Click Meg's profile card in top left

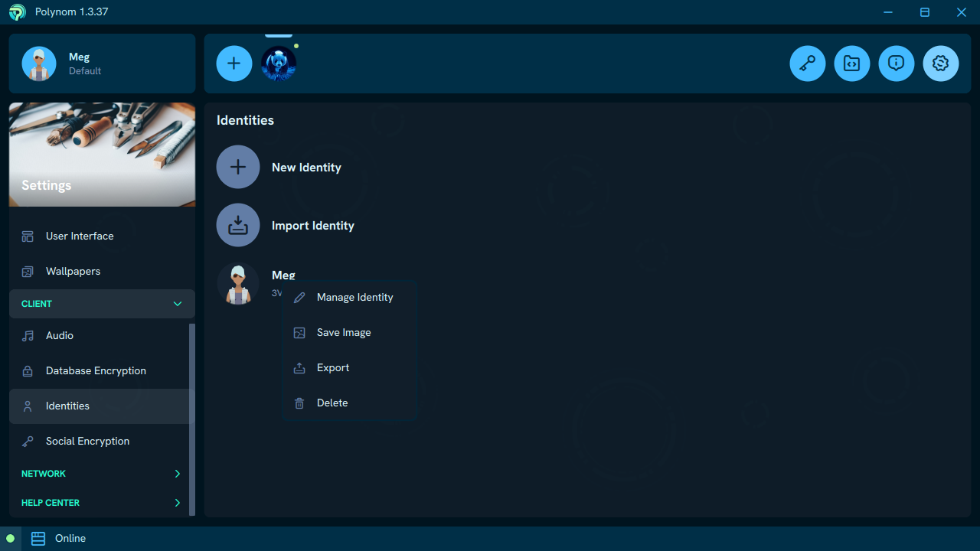102,64
